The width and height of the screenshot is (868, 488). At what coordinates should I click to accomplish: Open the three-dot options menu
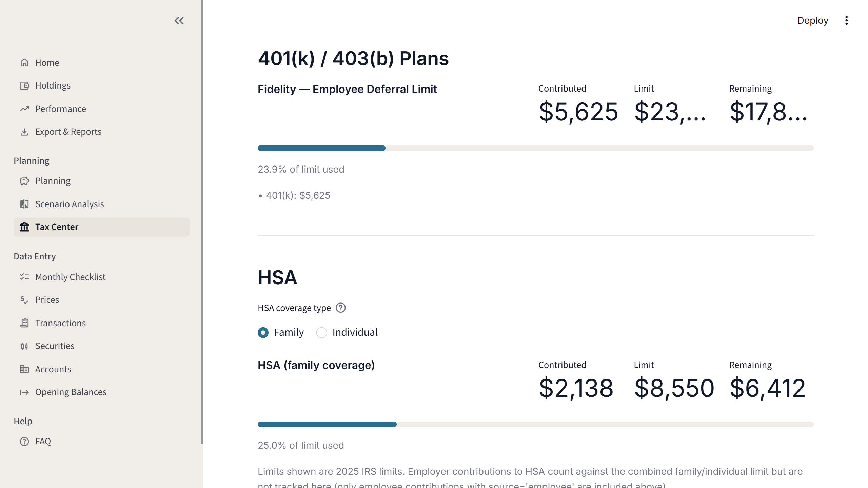[846, 21]
